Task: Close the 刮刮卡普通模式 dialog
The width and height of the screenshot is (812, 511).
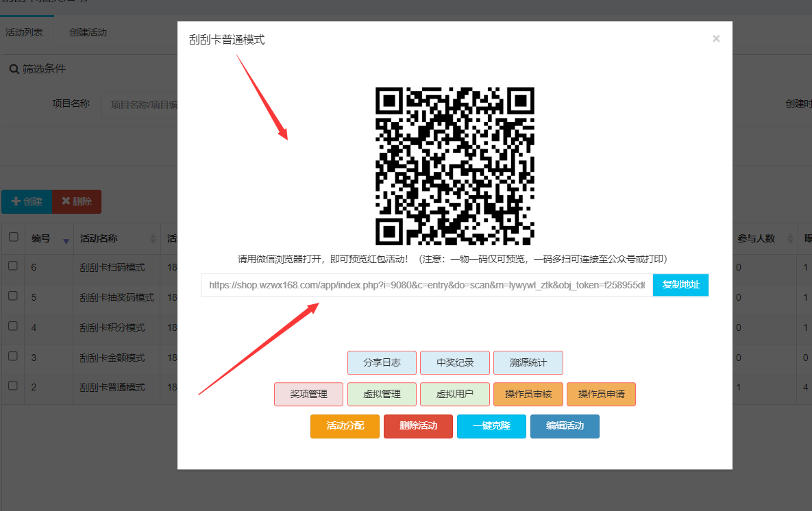Action: (716, 39)
